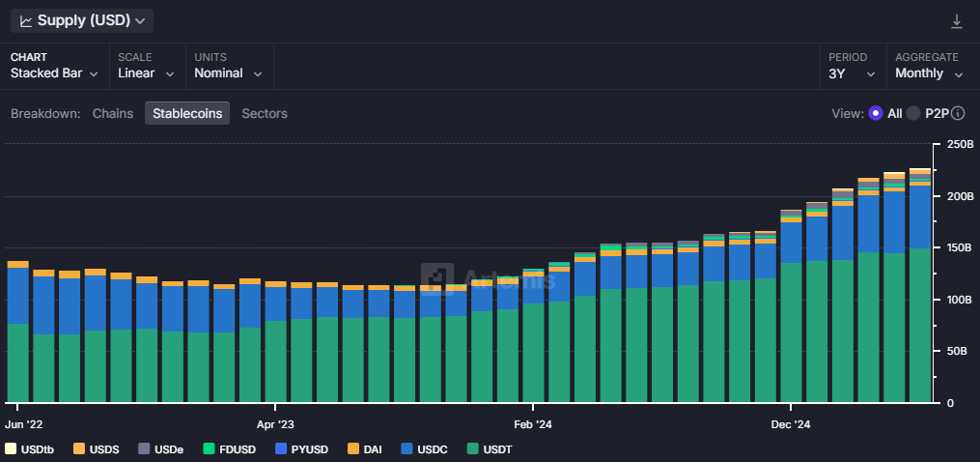
Task: Click the download chart icon
Action: click(957, 21)
